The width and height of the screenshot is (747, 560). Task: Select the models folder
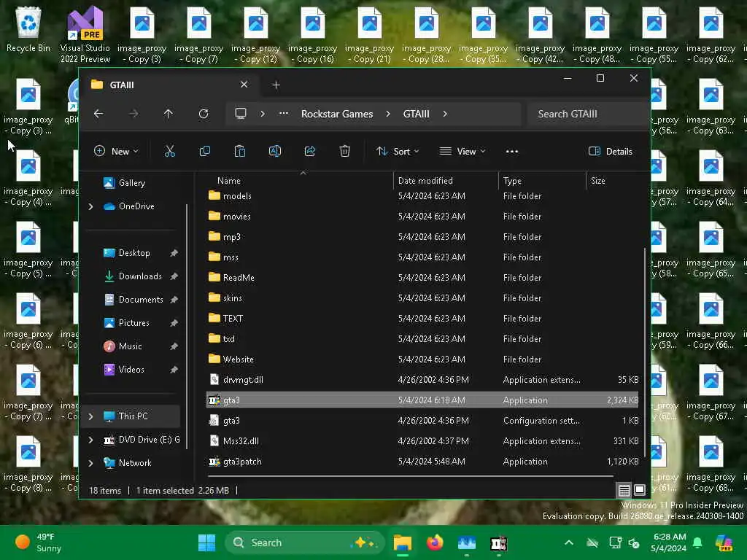422,196
